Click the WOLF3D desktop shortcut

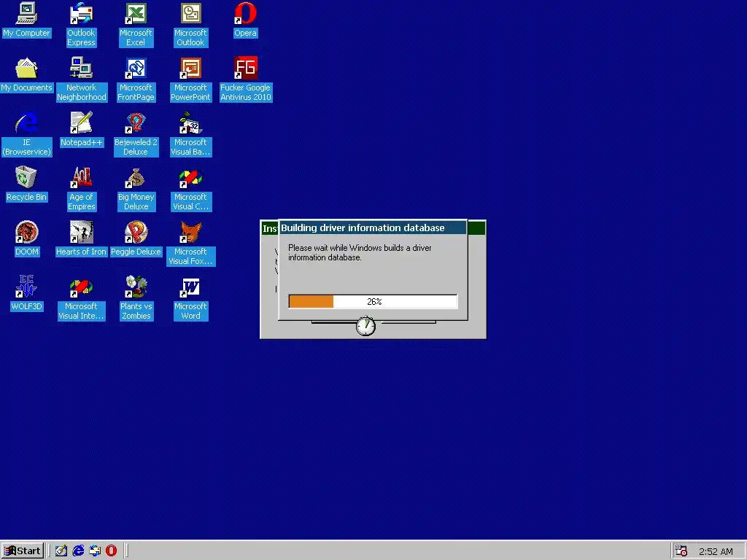pos(27,294)
